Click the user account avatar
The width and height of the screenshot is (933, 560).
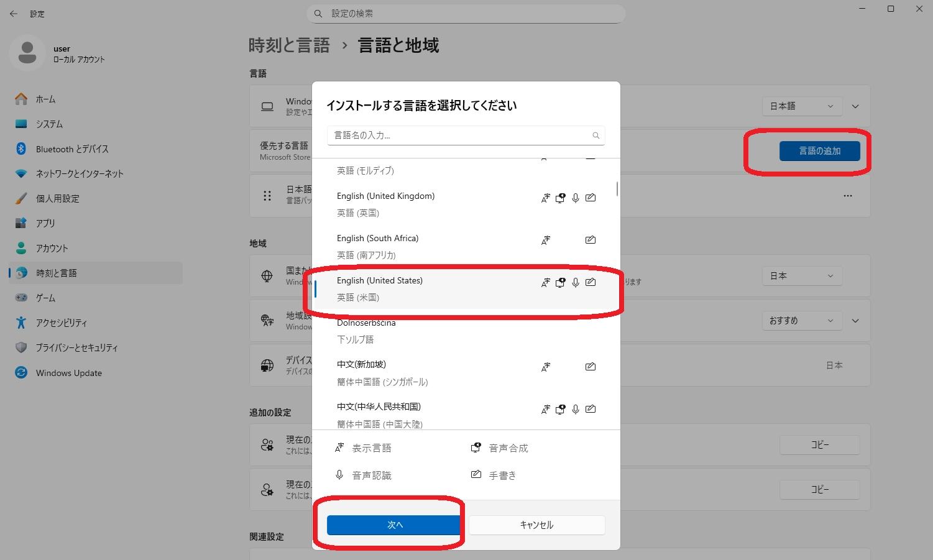click(x=27, y=53)
